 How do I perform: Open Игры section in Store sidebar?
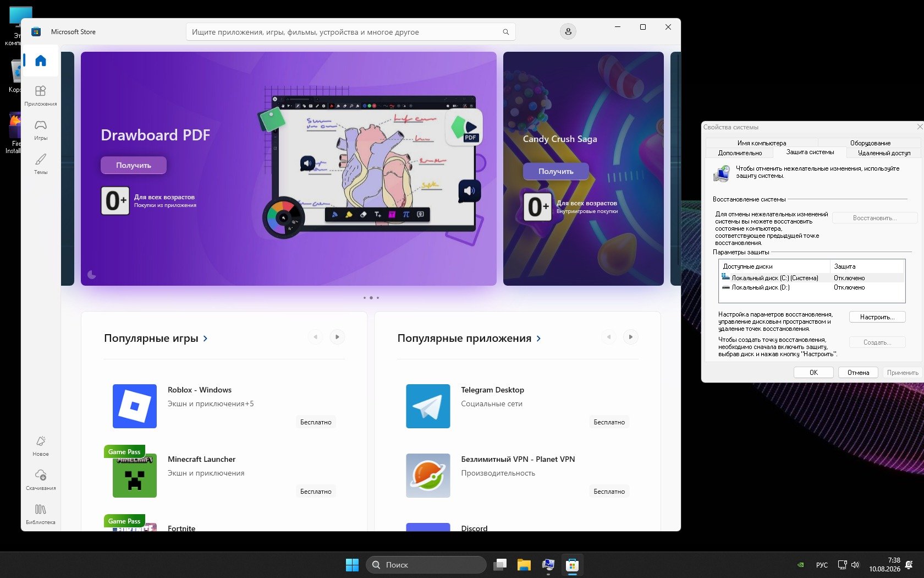click(41, 129)
